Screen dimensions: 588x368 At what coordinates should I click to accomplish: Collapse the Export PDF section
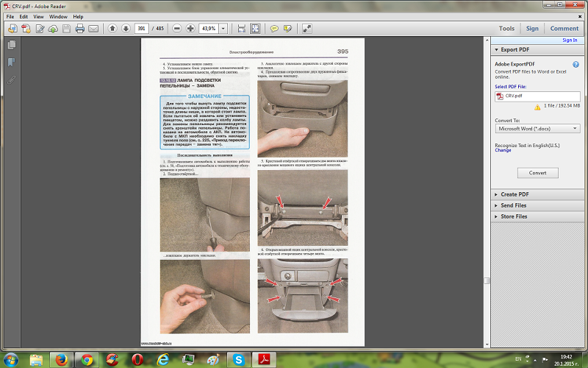tap(497, 49)
